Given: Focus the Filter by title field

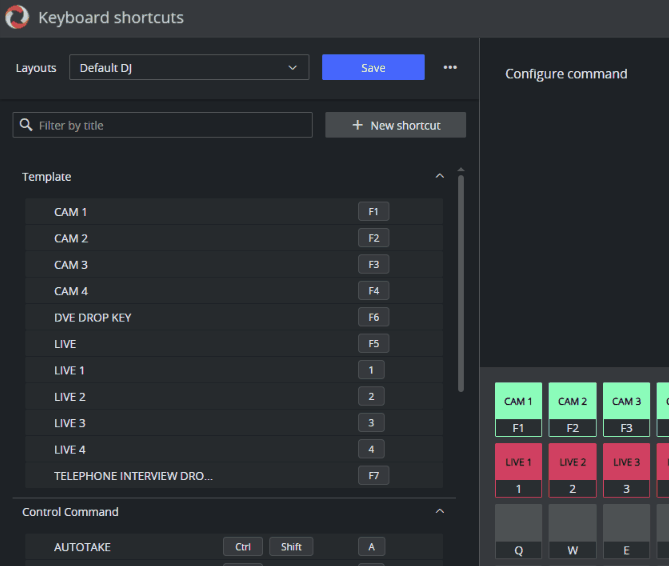Looking at the screenshot, I should pos(170,126).
